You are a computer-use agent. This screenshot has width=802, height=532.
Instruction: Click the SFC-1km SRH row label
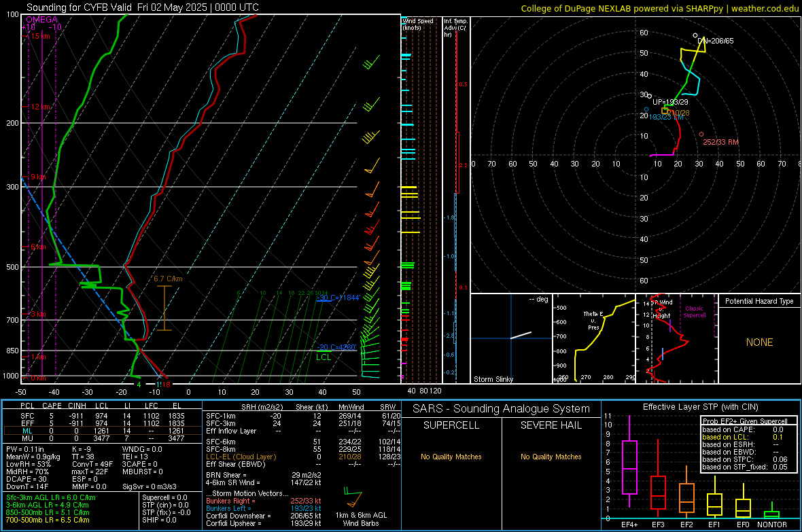(221, 416)
